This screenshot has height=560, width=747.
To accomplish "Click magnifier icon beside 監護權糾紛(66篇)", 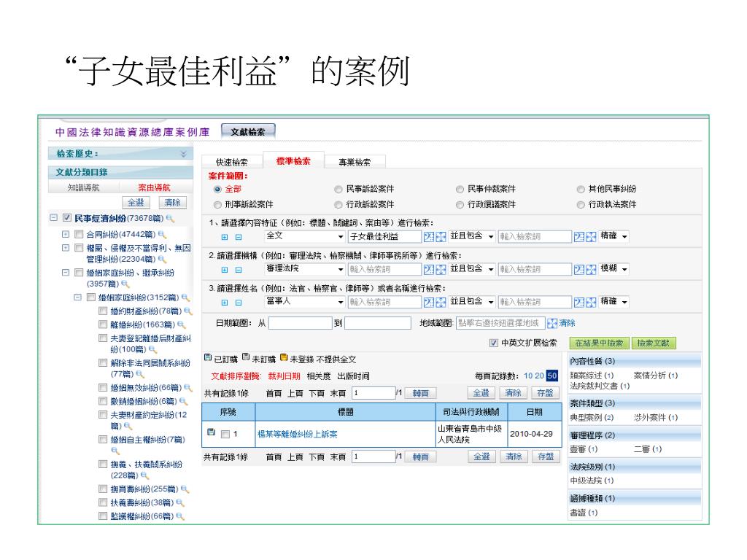I will [x=180, y=516].
